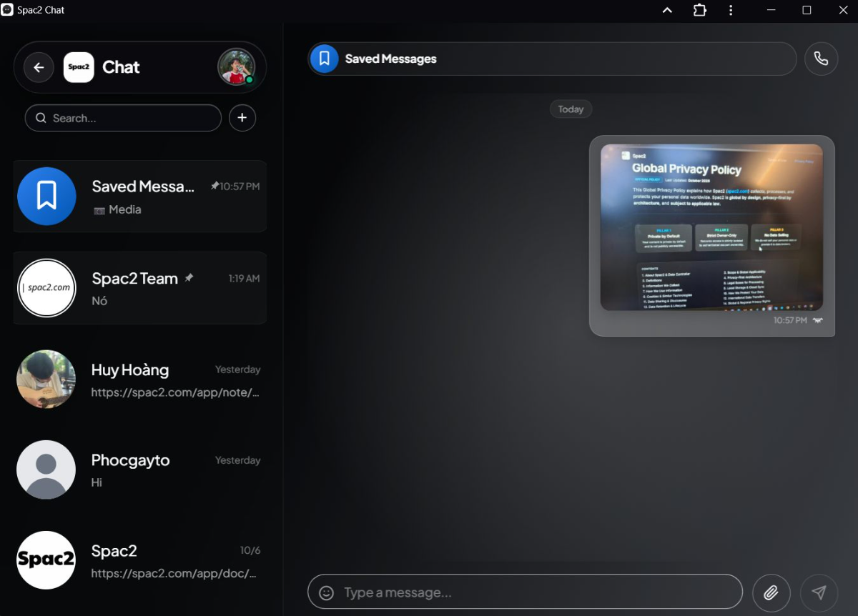The image size is (858, 616).
Task: Send the message with paper plane icon
Action: [x=819, y=592]
